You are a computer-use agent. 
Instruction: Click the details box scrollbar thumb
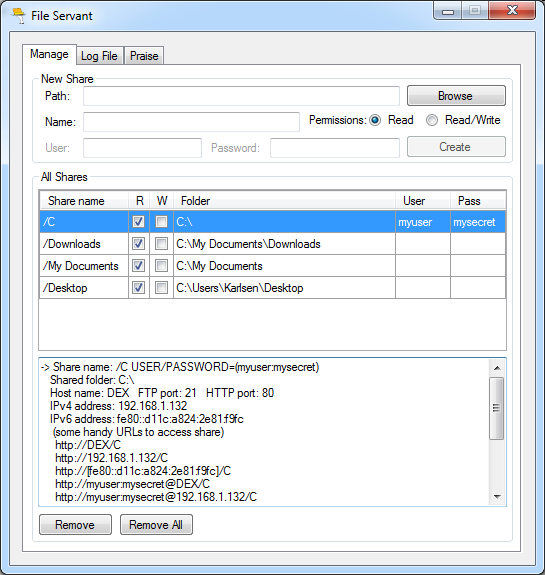click(x=497, y=408)
